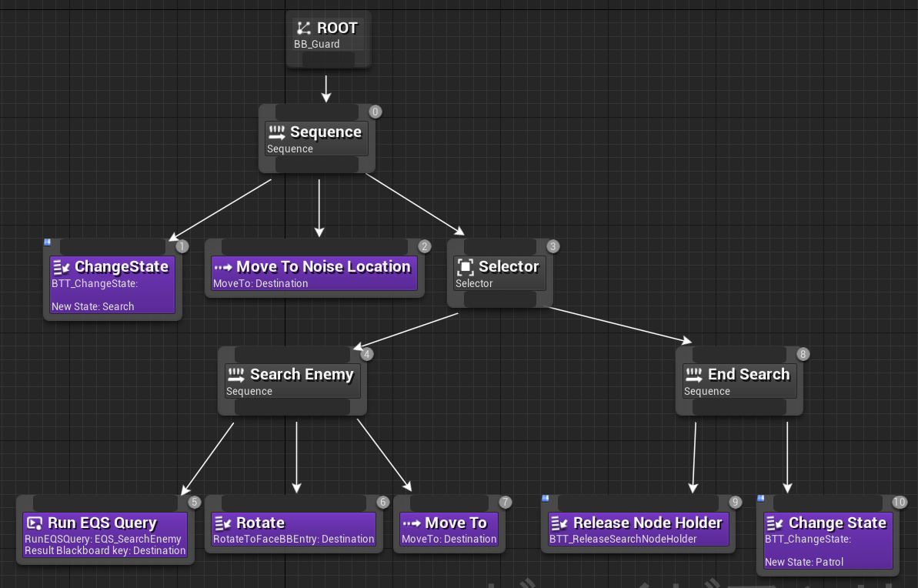Select the Search Enemy sequence node
This screenshot has width=918, height=588.
292,381
